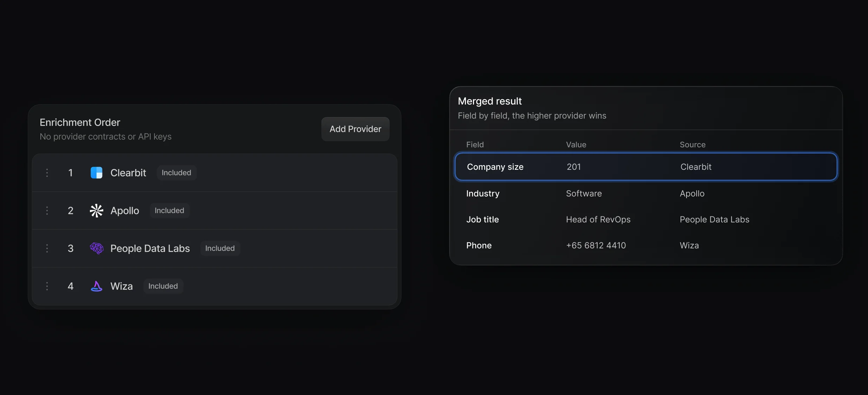Click the Wiza wizard hat icon
The height and width of the screenshot is (395, 868).
click(x=97, y=286)
